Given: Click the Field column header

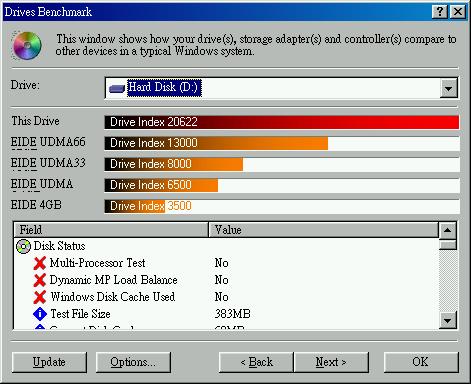Looking at the screenshot, I should click(111, 230).
